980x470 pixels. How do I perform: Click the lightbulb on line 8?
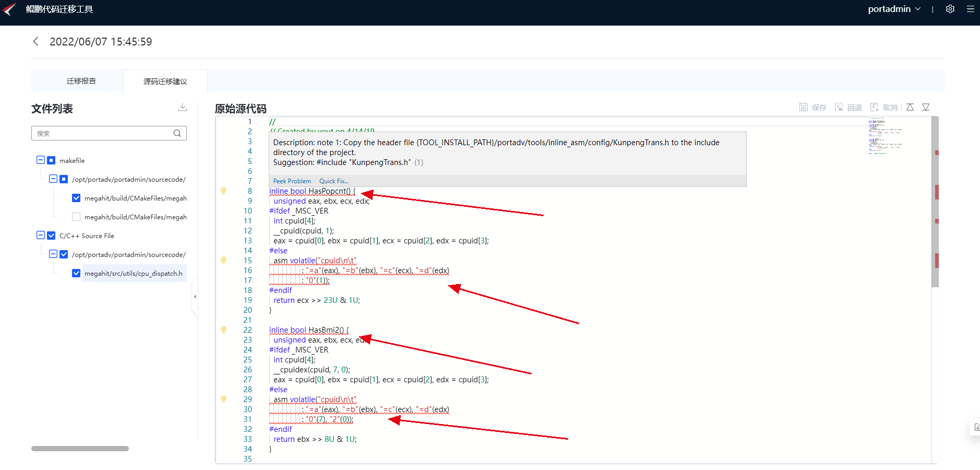pos(223,191)
